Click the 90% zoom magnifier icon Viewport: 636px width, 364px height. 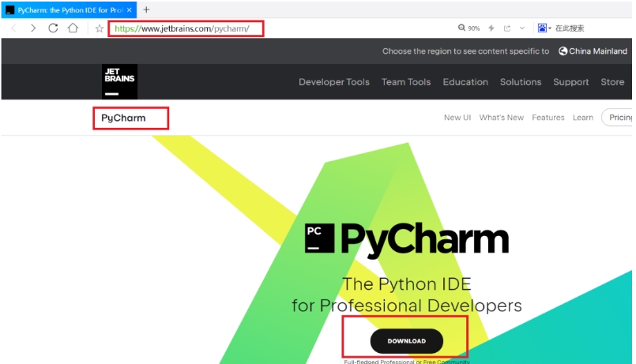pos(461,28)
